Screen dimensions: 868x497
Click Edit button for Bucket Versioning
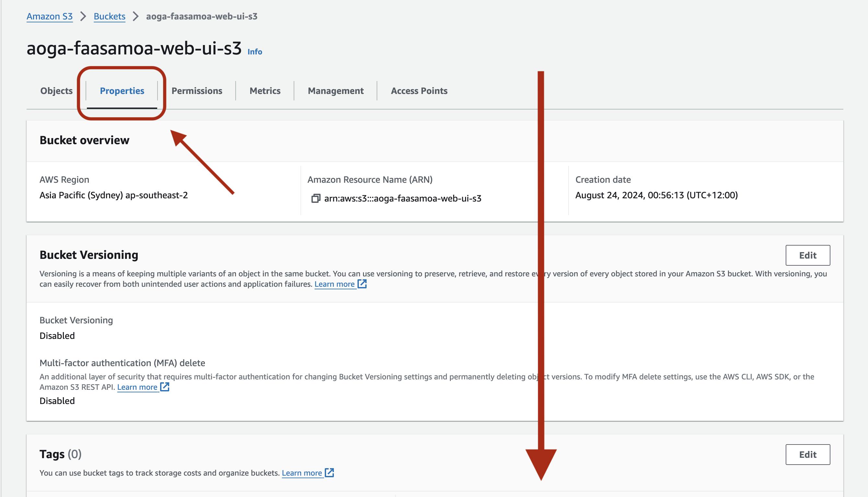tap(808, 255)
